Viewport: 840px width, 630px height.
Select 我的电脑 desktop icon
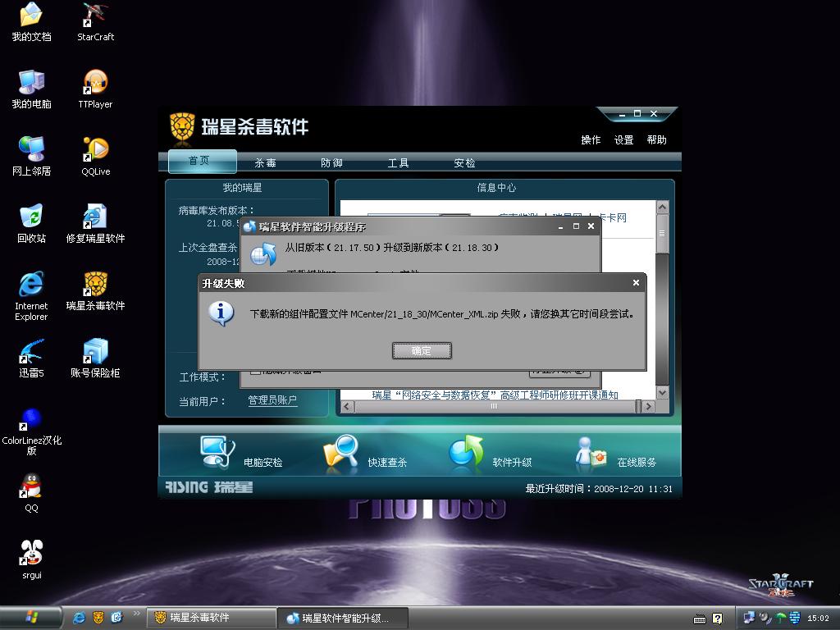click(32, 89)
